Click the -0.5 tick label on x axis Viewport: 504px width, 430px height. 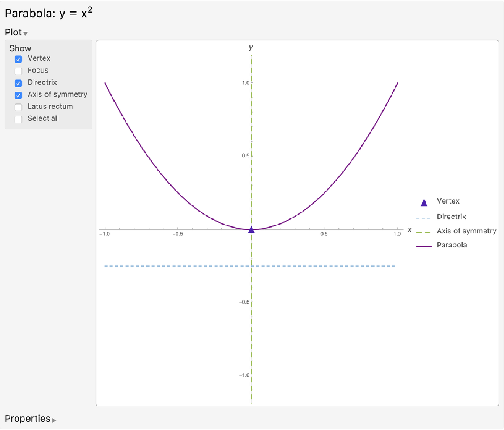tap(177, 234)
